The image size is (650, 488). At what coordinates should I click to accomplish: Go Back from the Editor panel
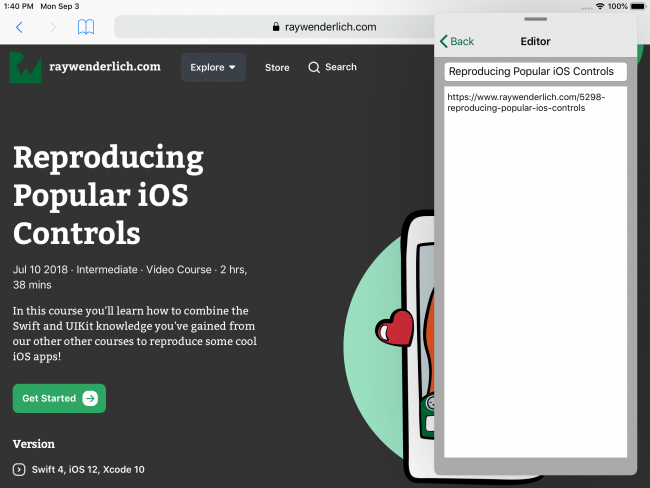457,41
